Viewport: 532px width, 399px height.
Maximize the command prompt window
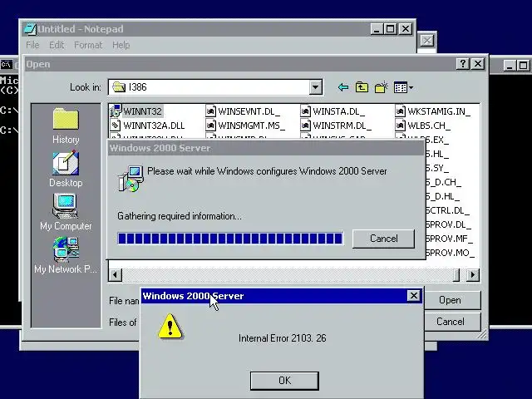(523, 65)
